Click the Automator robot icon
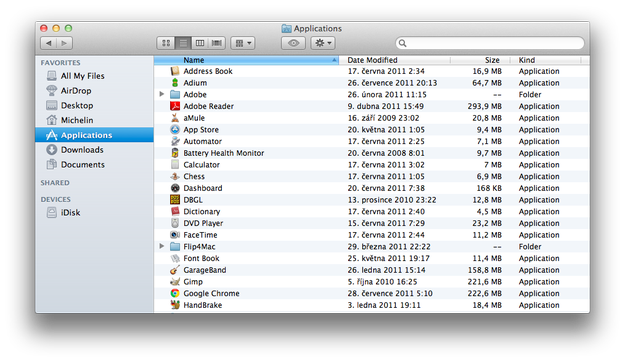Viewport: 625px width, 362px height. pyautogui.click(x=175, y=141)
